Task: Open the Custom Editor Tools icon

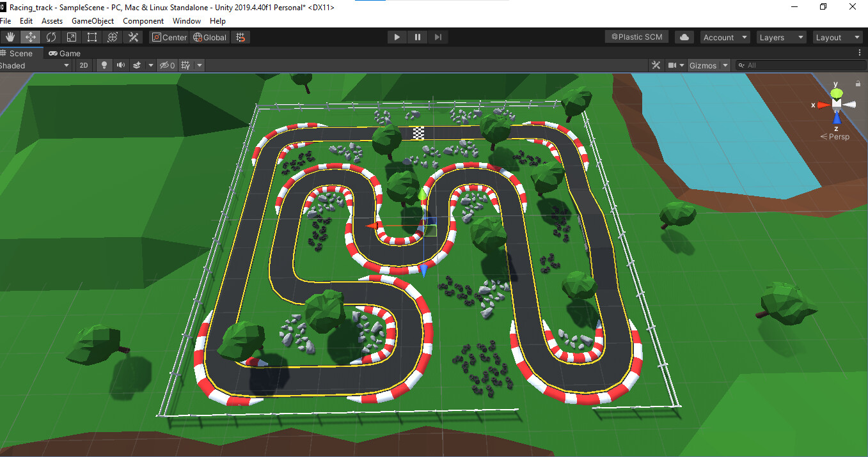Action: 133,36
